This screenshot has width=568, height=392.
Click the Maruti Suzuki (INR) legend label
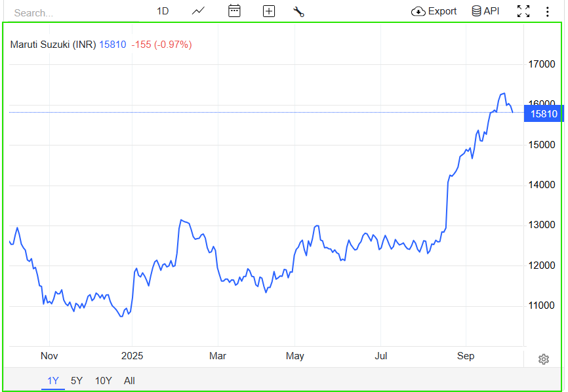[x=53, y=45]
